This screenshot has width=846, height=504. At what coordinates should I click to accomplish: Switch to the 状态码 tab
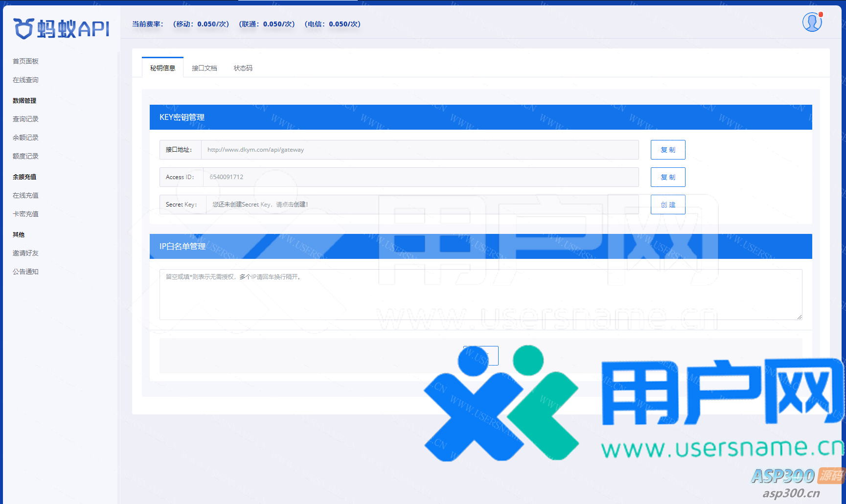(243, 68)
